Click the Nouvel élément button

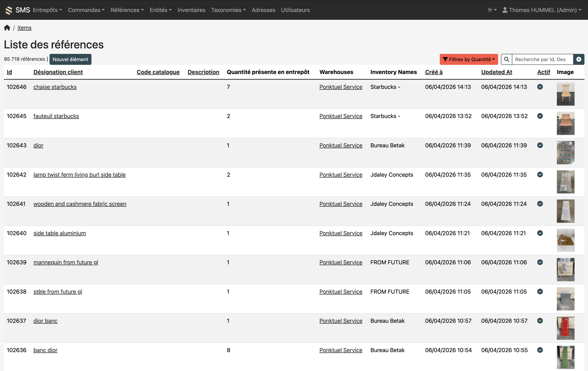click(70, 59)
